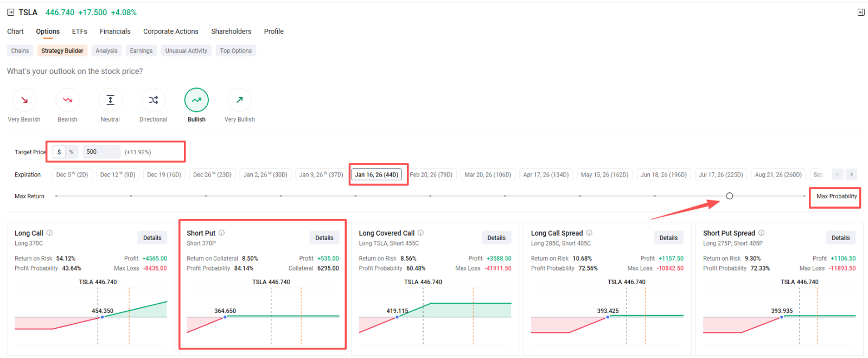Open Details for Long Call Spread

click(668, 238)
